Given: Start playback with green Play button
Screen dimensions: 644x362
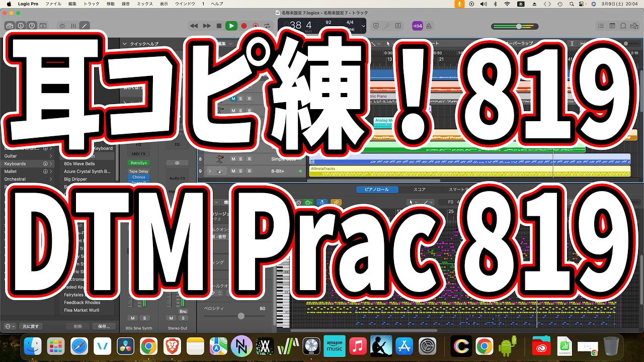Looking at the screenshot, I should coord(231,26).
